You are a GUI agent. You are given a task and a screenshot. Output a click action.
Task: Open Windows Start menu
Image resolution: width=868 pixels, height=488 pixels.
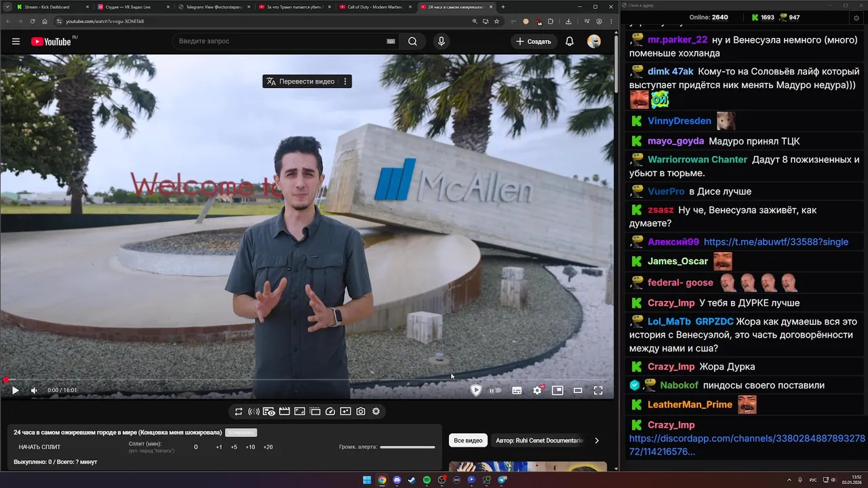click(x=367, y=480)
